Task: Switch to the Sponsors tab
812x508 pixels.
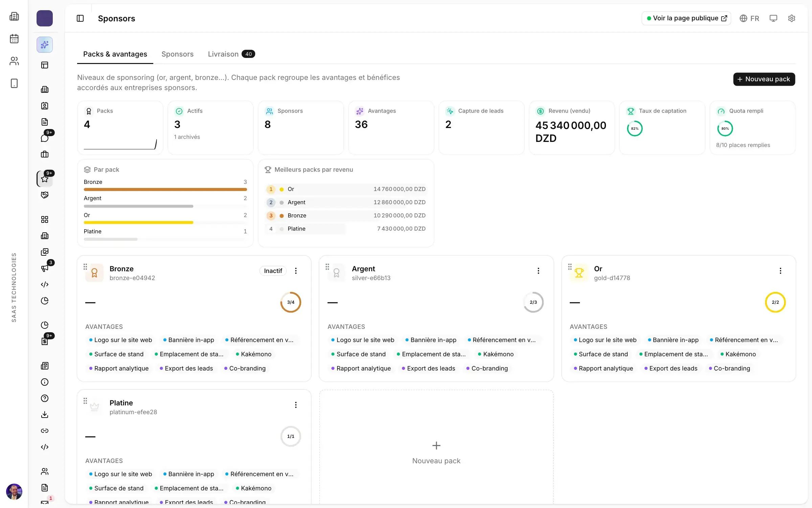Action: (177, 54)
